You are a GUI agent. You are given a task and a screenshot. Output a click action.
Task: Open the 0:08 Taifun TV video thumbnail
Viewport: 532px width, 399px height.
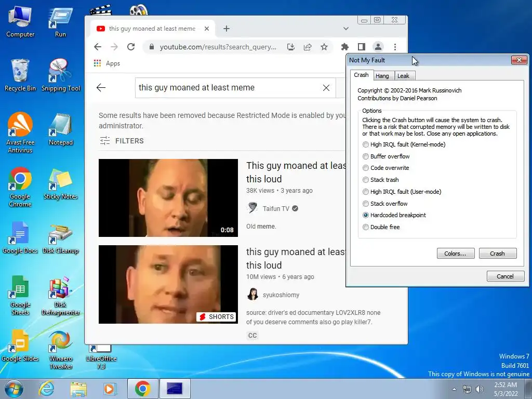[168, 198]
